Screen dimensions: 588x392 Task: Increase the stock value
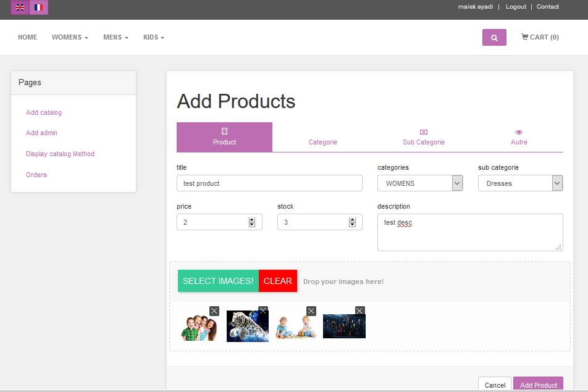tap(352, 220)
